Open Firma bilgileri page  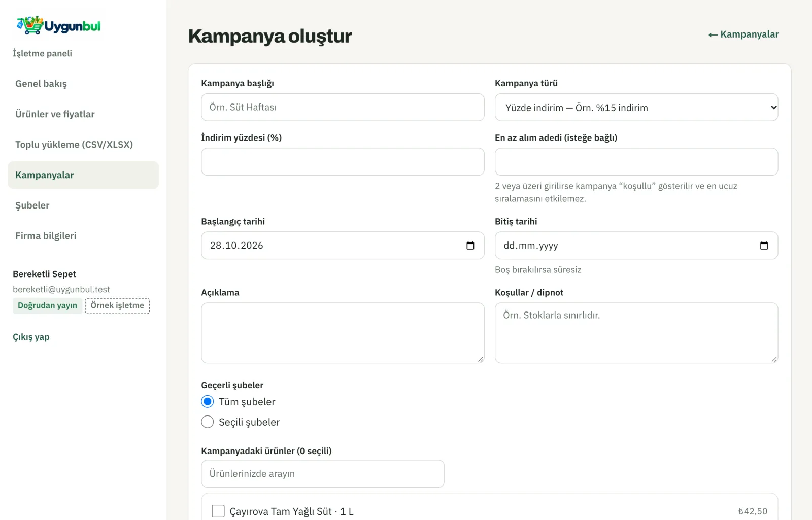tap(83, 236)
